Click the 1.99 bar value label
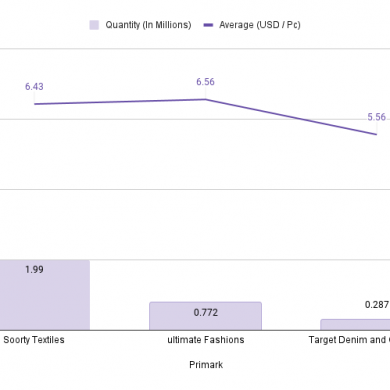This screenshot has height=390, width=390. click(34, 269)
